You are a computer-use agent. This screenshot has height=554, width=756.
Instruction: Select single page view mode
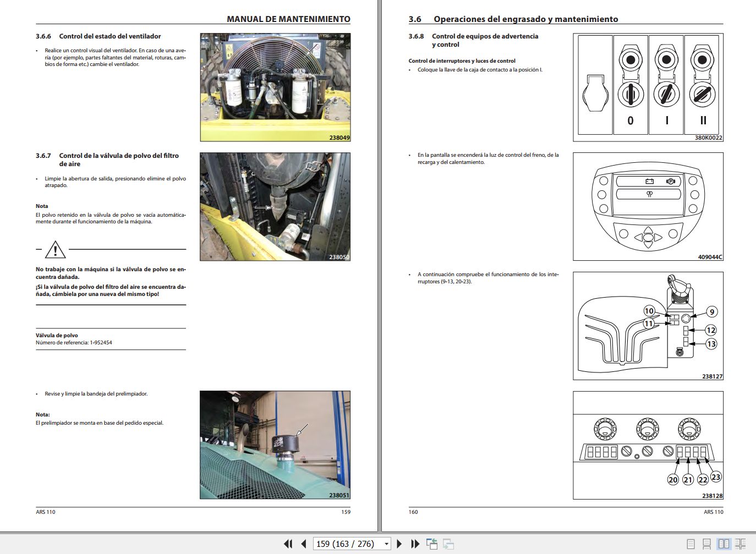(692, 544)
